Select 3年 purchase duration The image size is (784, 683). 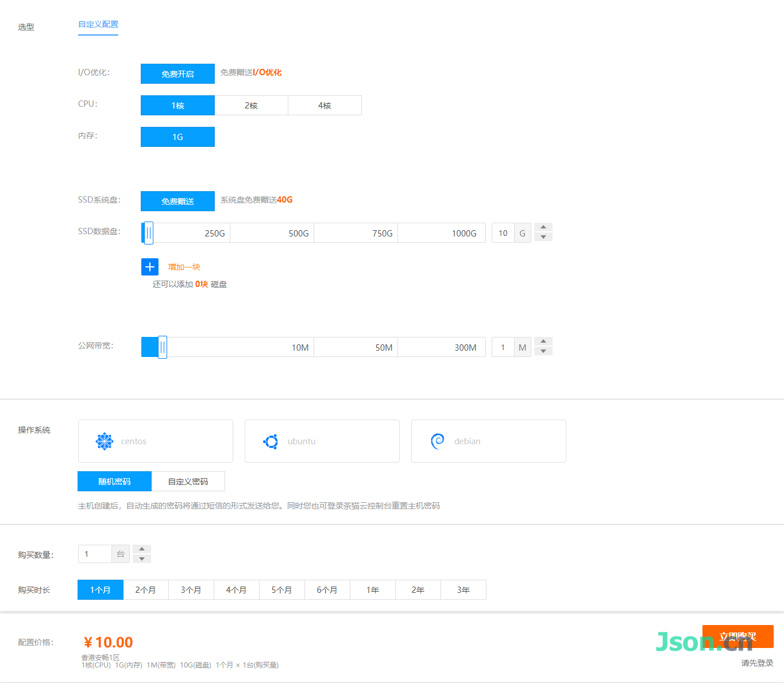[x=464, y=590]
